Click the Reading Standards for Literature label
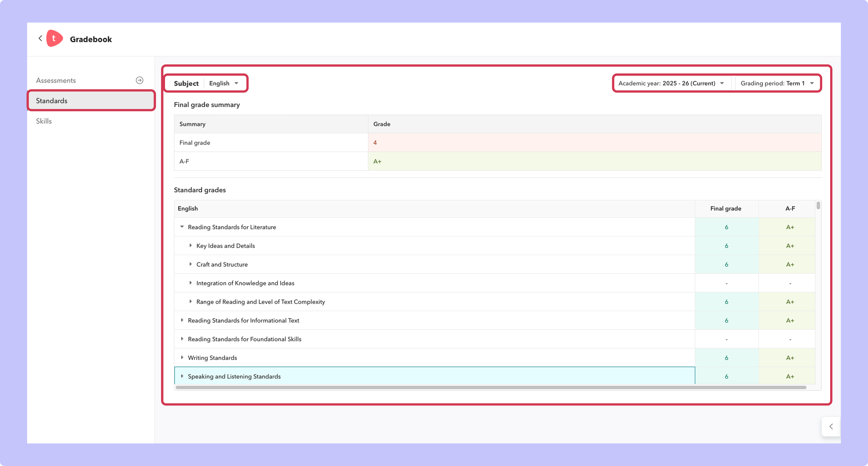 coord(232,227)
